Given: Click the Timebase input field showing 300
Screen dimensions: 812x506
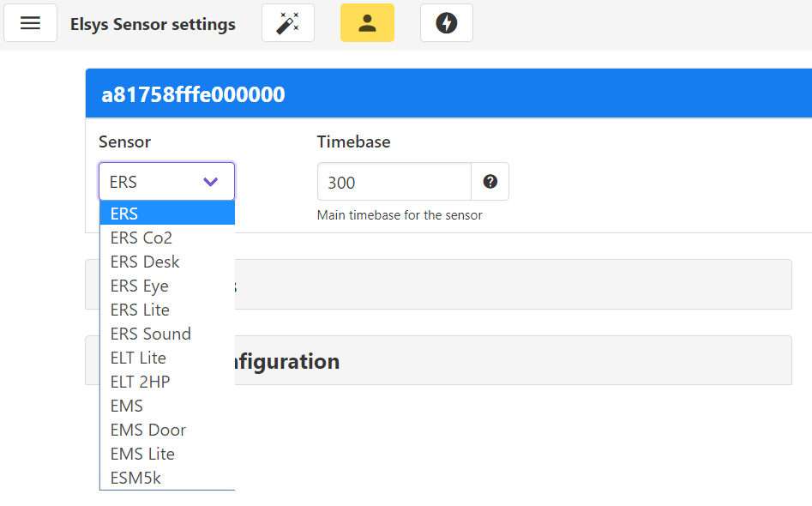Looking at the screenshot, I should pos(394,182).
